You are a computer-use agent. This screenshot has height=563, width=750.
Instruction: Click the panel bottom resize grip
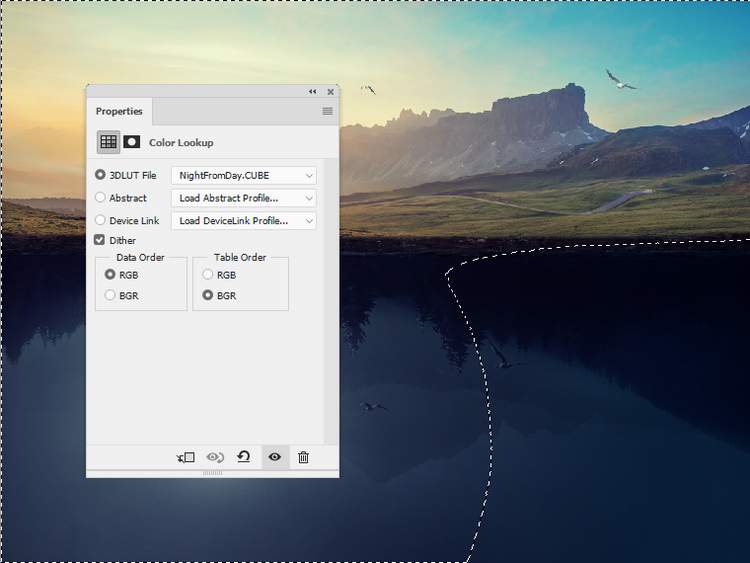pos(213,473)
